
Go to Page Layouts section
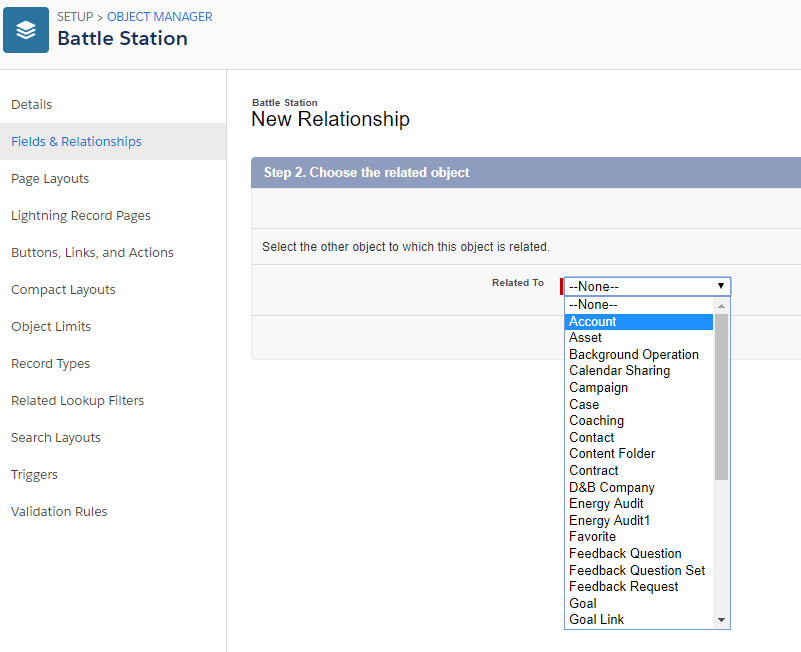pyautogui.click(x=50, y=179)
